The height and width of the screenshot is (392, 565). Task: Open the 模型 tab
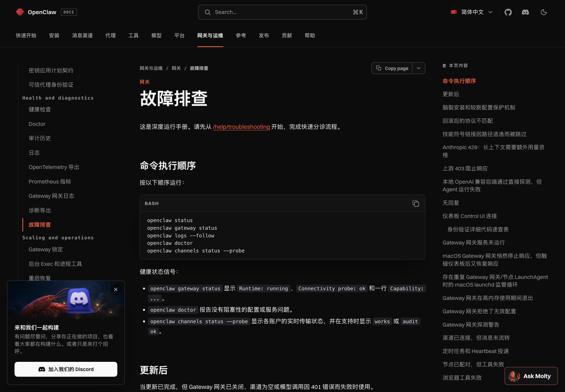156,36
